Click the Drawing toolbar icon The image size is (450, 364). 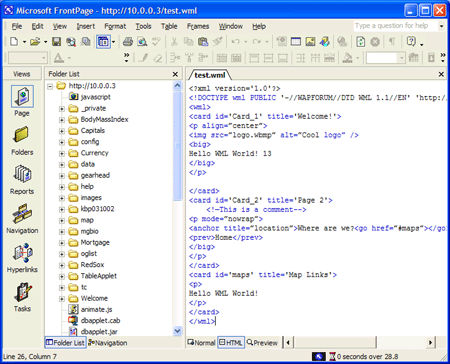[x=325, y=42]
